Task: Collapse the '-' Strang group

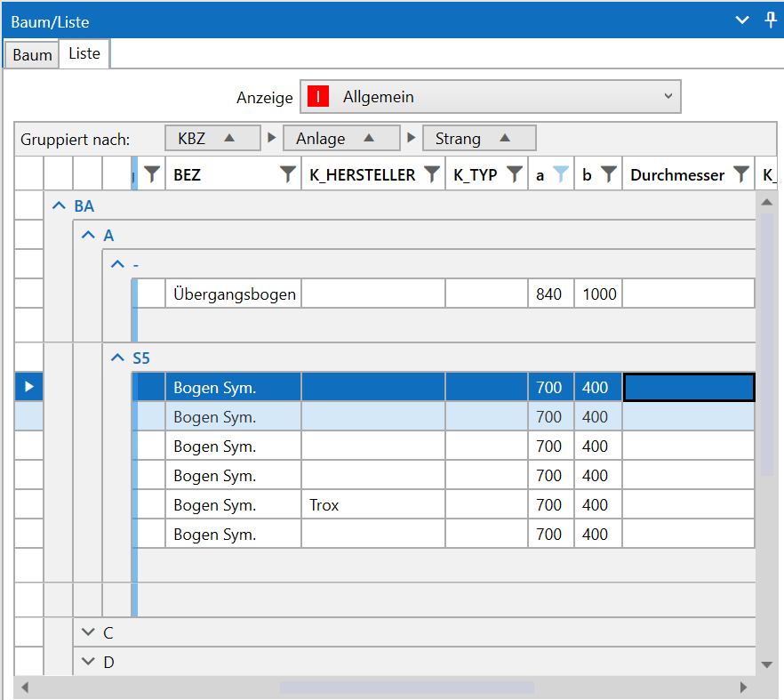Action: (x=117, y=263)
